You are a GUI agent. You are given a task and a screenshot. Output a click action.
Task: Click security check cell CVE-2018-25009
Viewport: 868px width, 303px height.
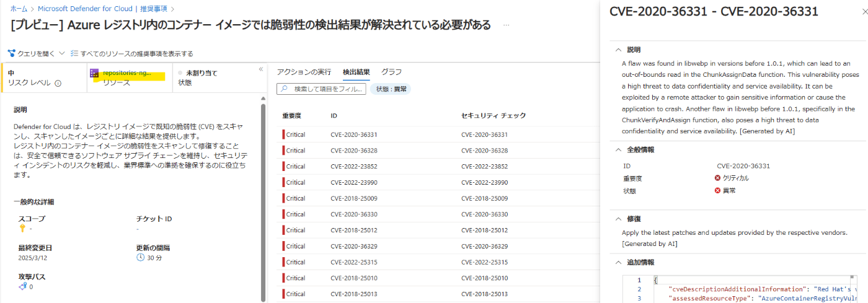coord(485,198)
